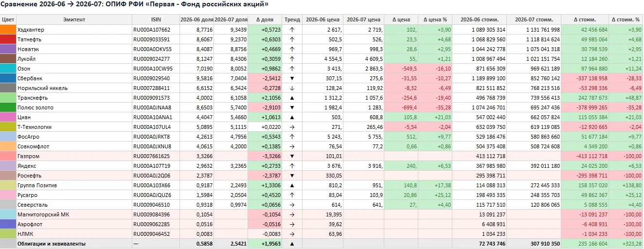Click the Цвет column header

point(8,19)
